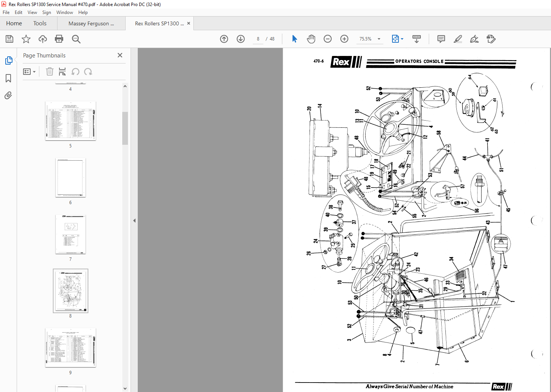Select the Highlight text pen tool
The height and width of the screenshot is (392, 551).
pyautogui.click(x=458, y=39)
